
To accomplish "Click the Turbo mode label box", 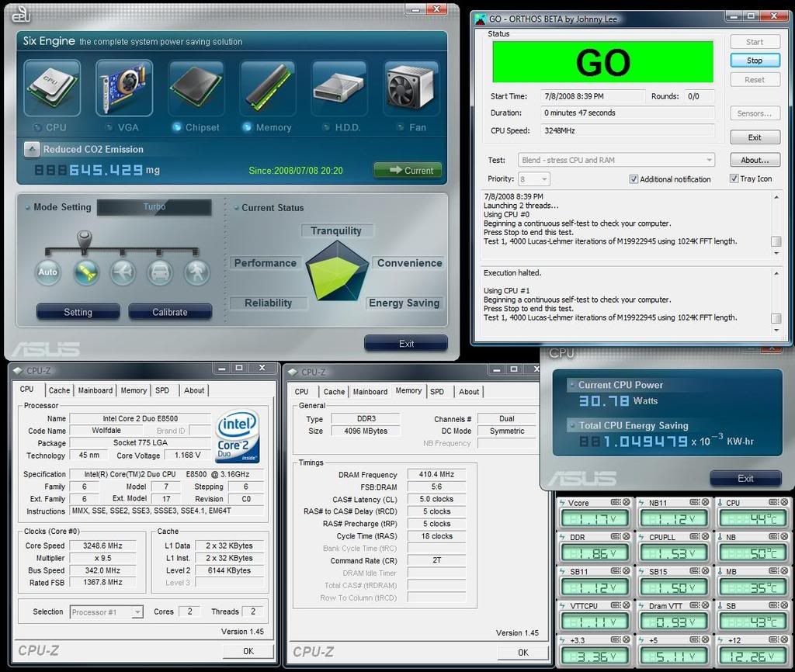I will coord(154,206).
